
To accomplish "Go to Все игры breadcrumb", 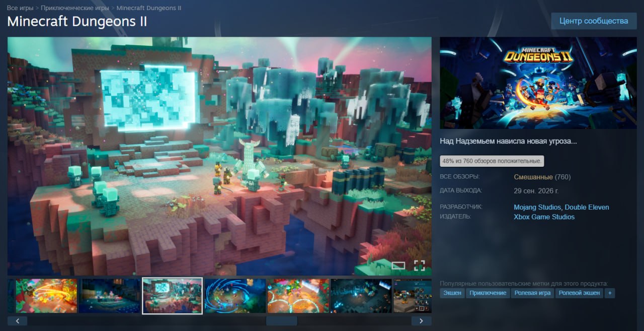I will [20, 8].
